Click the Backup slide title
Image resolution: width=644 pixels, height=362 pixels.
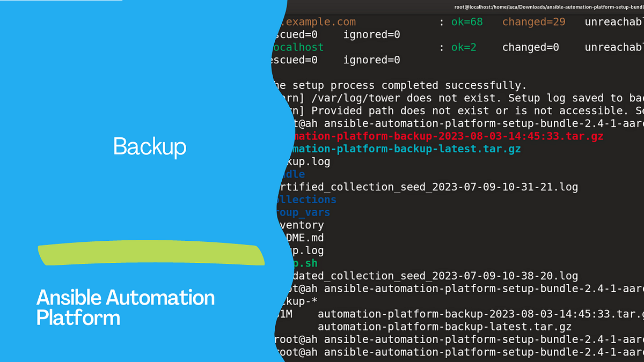click(x=149, y=146)
